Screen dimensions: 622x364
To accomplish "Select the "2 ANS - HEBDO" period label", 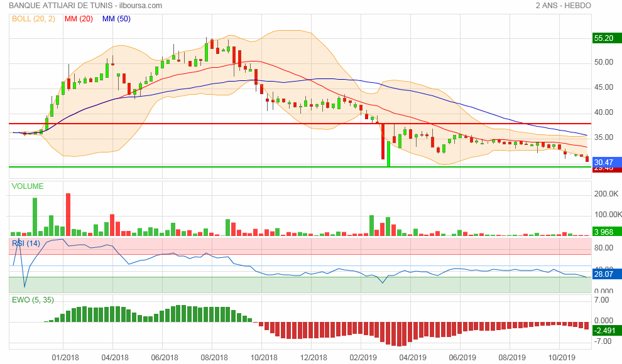I will point(564,6).
